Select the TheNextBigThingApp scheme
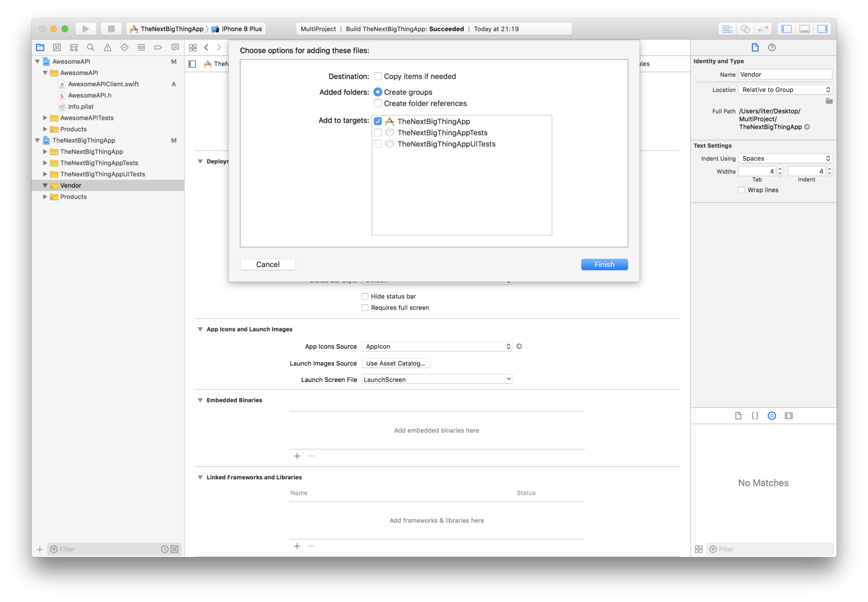The height and width of the screenshot is (602, 868). tap(167, 29)
